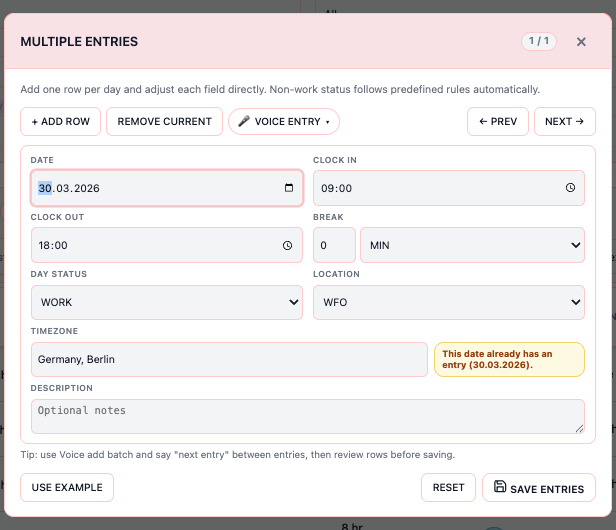Click the Clock In time picker icon
Image resolution: width=616 pixels, height=530 pixels.
(x=570, y=188)
